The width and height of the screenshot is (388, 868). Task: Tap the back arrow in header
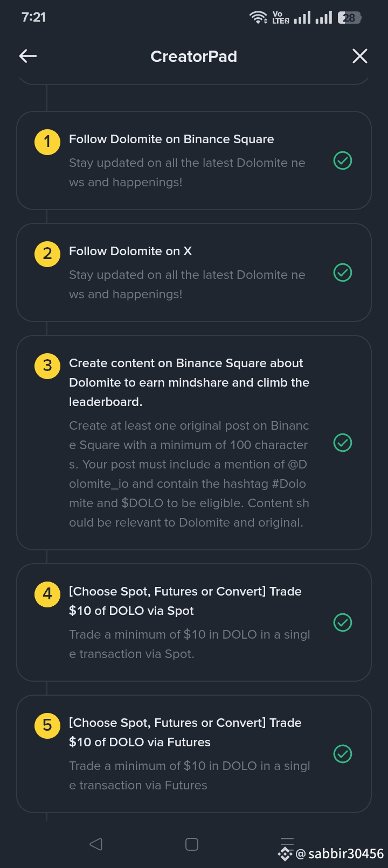coord(28,56)
